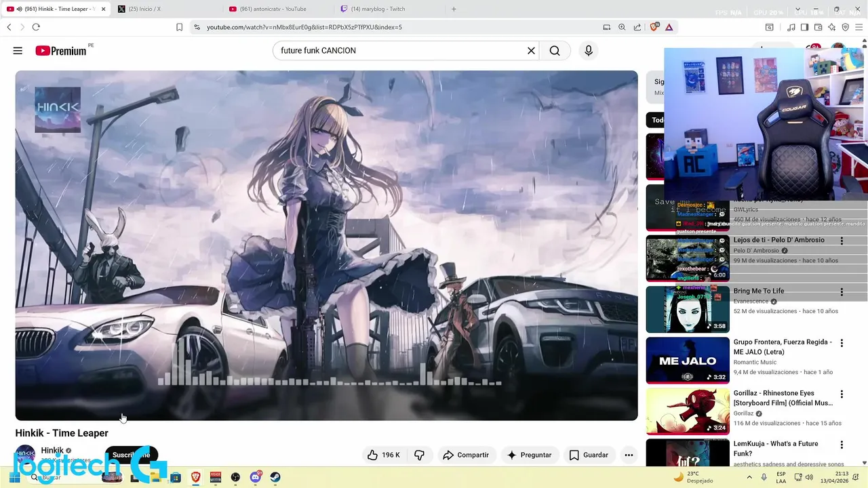Share the video via Compartir
Image resolution: width=868 pixels, height=488 pixels.
[466, 455]
